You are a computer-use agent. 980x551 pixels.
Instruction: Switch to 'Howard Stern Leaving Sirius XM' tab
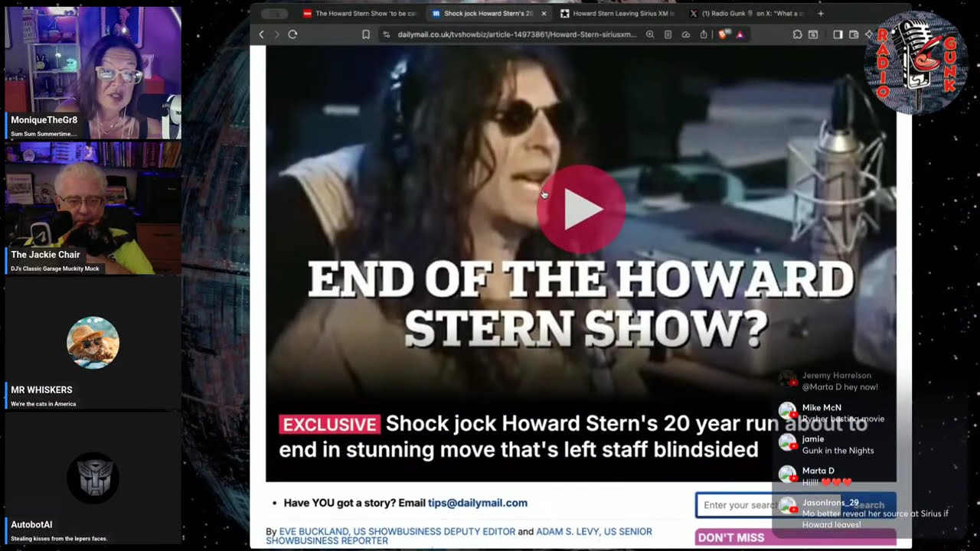point(616,14)
